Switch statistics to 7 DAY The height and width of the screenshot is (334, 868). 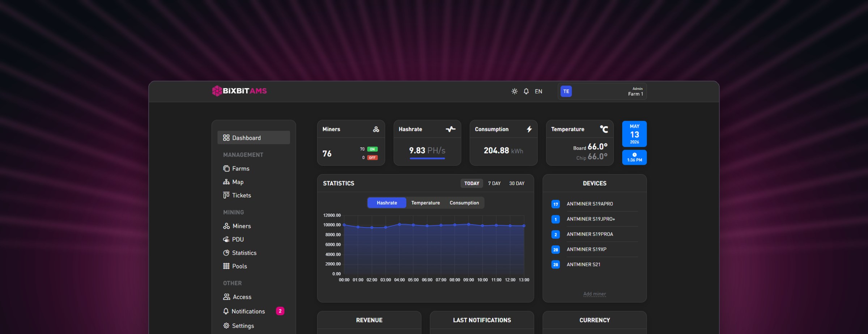494,183
